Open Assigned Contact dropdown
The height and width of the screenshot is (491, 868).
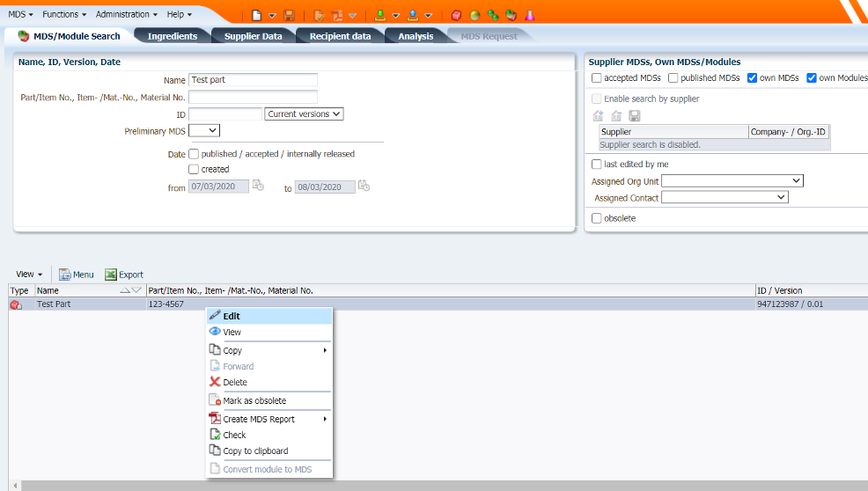(x=725, y=198)
